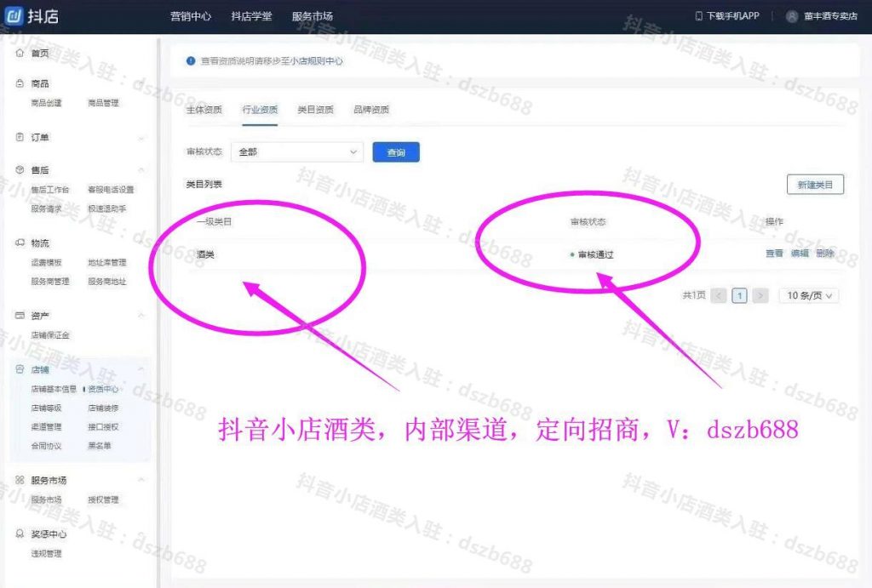Open 服务请求 in sidebar

pos(46,208)
